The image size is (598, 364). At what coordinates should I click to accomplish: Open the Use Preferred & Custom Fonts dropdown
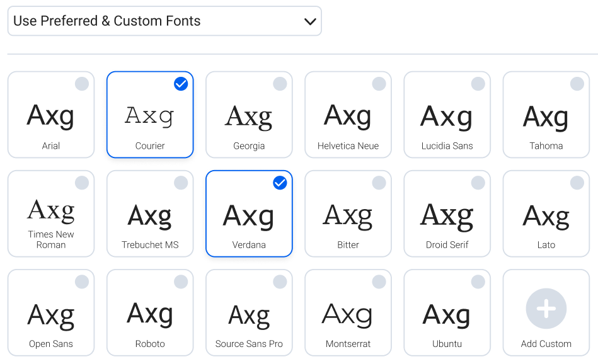coord(164,21)
